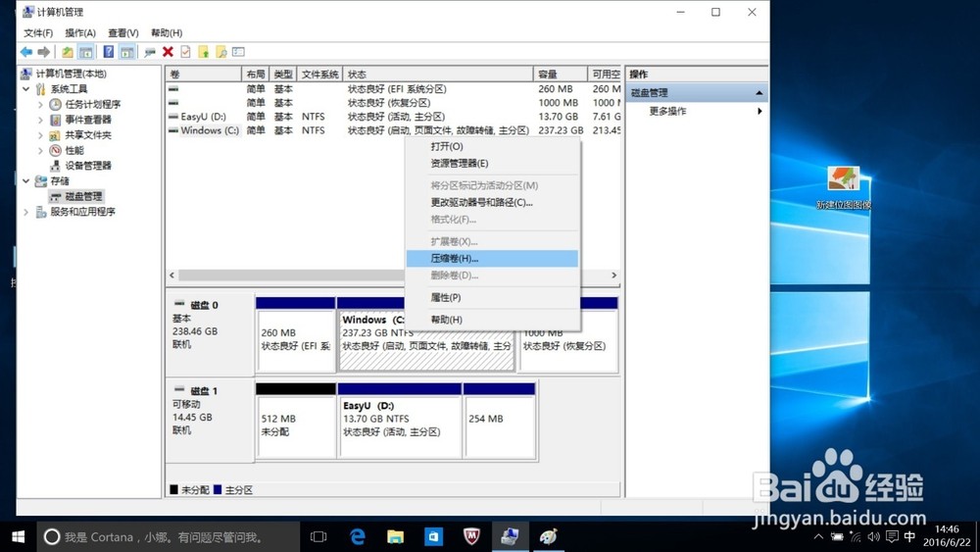Collapse the 系统工具 tree node
This screenshot has height=552, width=980.
[26, 89]
